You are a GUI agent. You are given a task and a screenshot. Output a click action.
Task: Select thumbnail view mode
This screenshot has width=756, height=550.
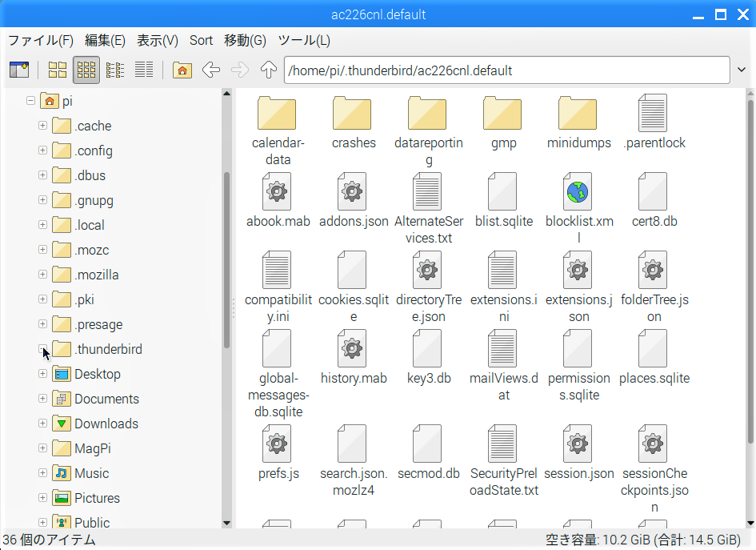(86, 70)
